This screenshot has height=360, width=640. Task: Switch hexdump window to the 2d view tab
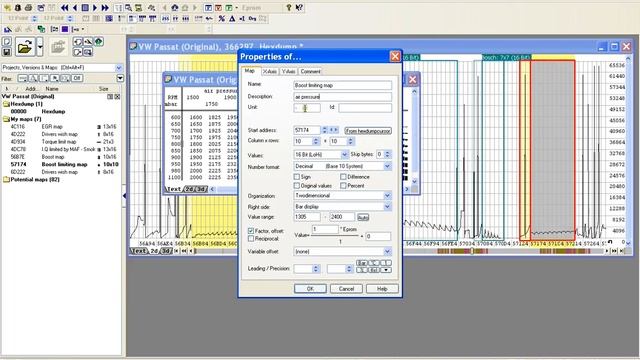pyautogui.click(x=154, y=251)
